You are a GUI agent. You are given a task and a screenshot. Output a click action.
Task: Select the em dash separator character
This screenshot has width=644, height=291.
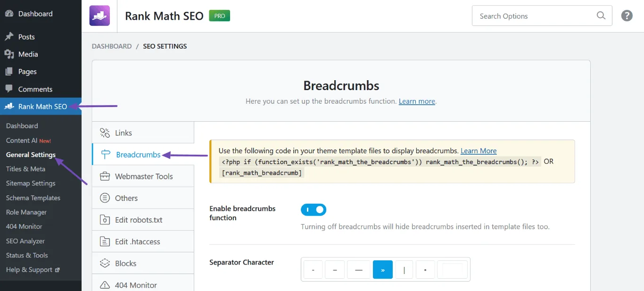359,270
